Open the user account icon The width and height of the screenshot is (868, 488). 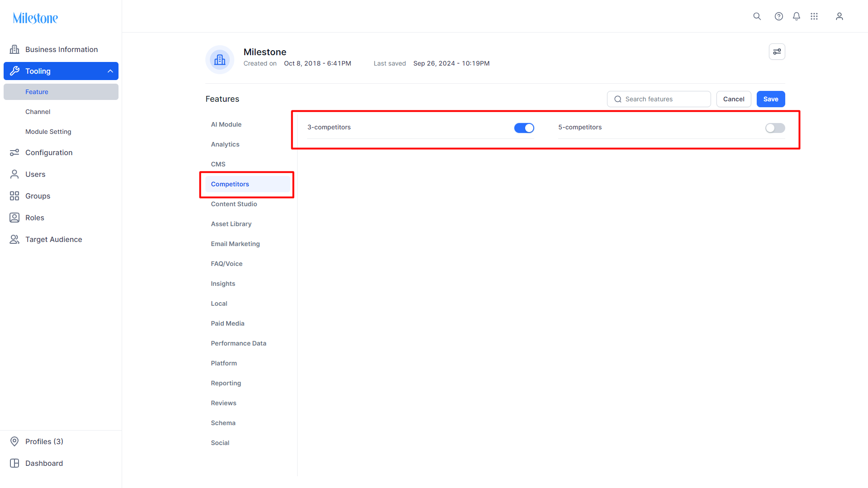840,16
